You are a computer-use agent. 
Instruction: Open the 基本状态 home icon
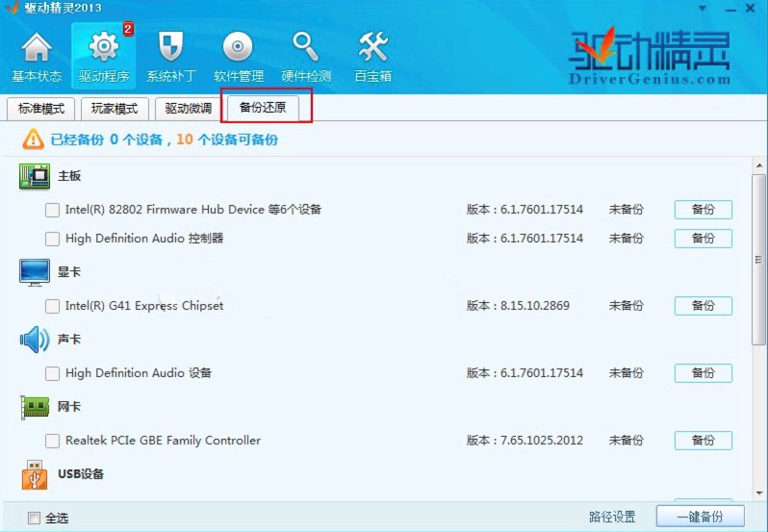(x=37, y=56)
